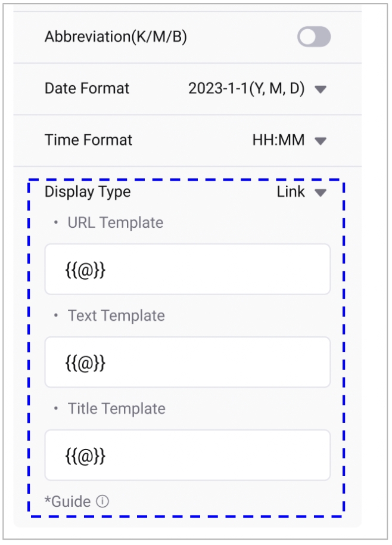
Task: Click the info icon beside Guide
Action: pyautogui.click(x=102, y=502)
